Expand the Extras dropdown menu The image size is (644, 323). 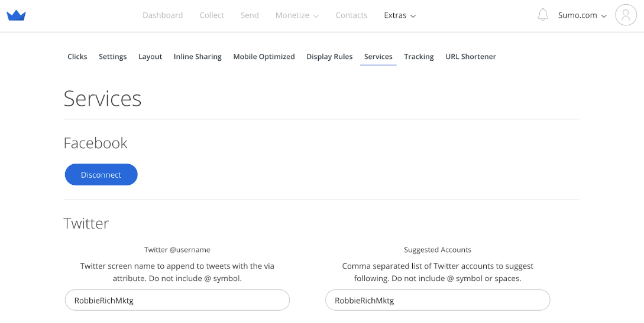click(400, 15)
